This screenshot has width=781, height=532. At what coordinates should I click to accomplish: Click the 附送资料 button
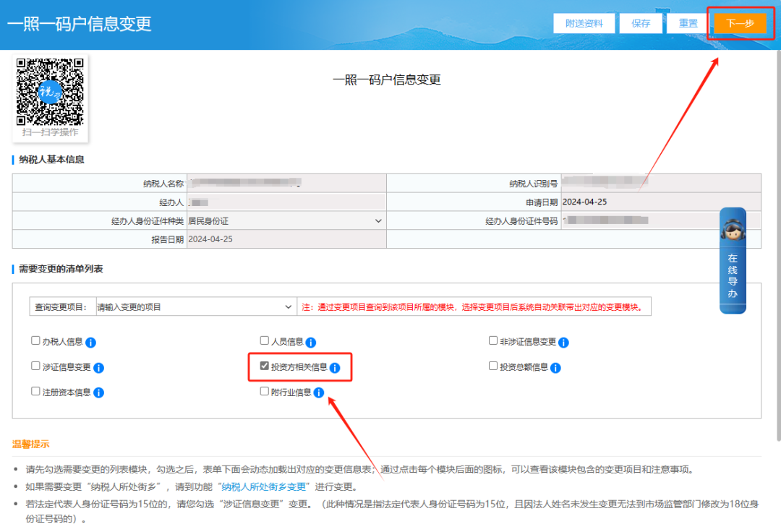(584, 23)
